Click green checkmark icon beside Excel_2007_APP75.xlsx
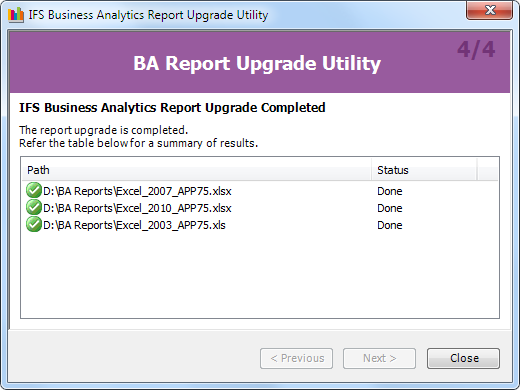The height and width of the screenshot is (390, 520). (x=34, y=190)
